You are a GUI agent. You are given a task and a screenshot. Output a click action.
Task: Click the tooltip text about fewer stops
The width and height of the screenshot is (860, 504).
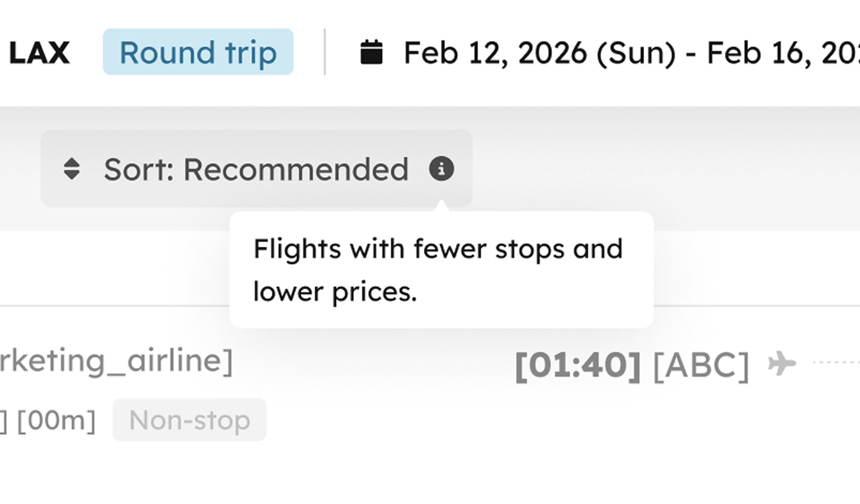(x=438, y=249)
